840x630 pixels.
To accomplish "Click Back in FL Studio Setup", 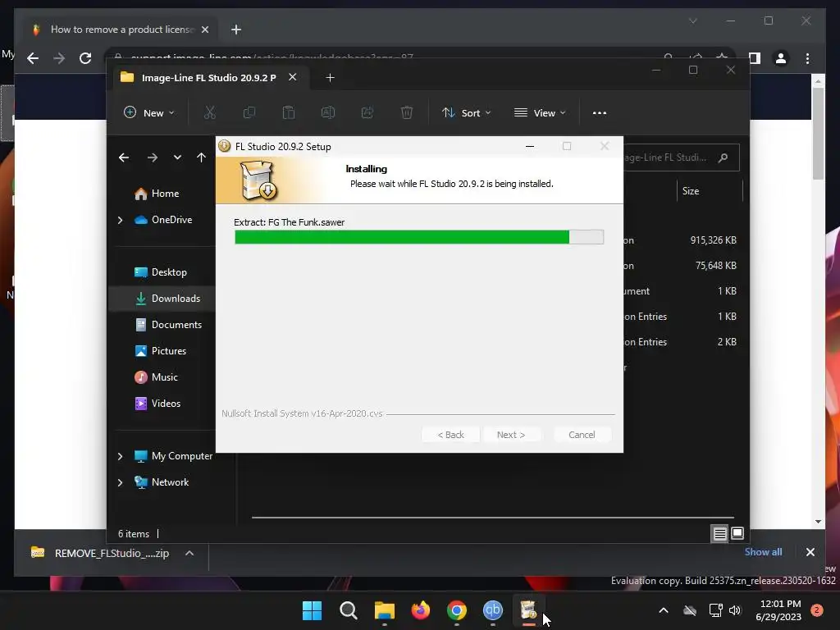I will point(450,435).
